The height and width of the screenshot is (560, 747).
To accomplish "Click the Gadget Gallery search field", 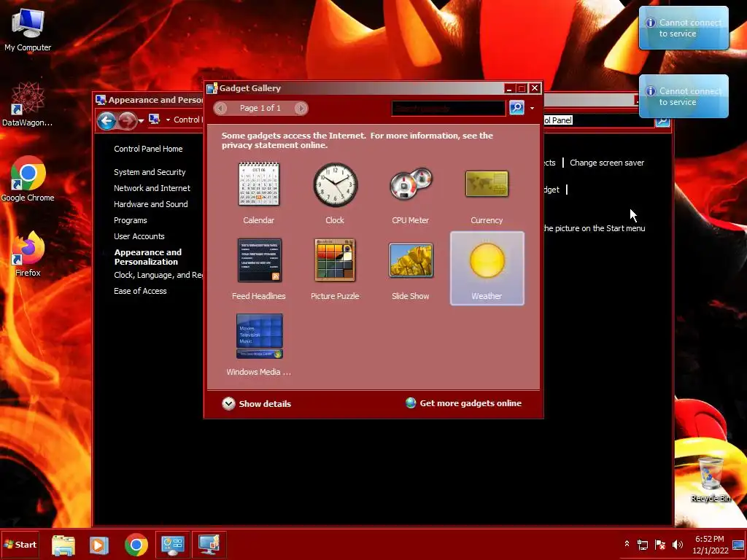I will [449, 108].
